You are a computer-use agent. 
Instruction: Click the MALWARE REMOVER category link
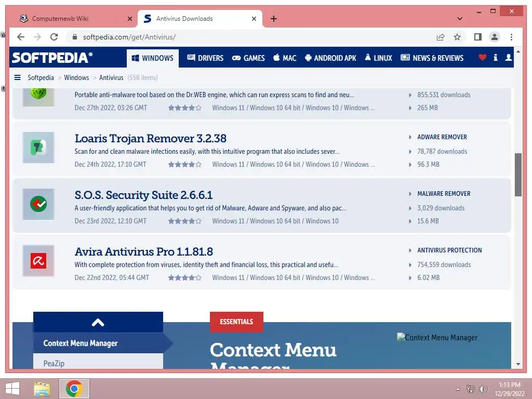(444, 194)
